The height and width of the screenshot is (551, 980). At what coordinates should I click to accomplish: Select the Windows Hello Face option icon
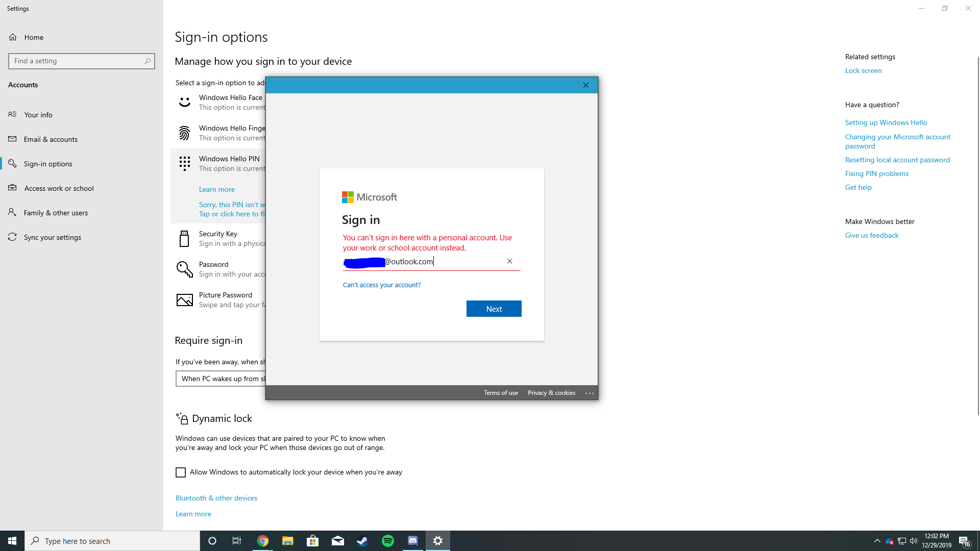coord(184,102)
